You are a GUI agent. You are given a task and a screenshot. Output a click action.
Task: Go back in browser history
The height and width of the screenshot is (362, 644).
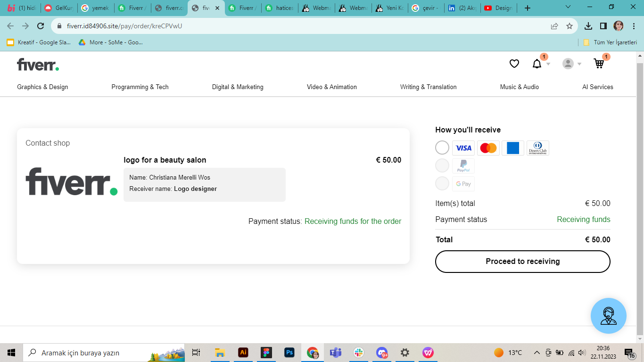coord(10,26)
